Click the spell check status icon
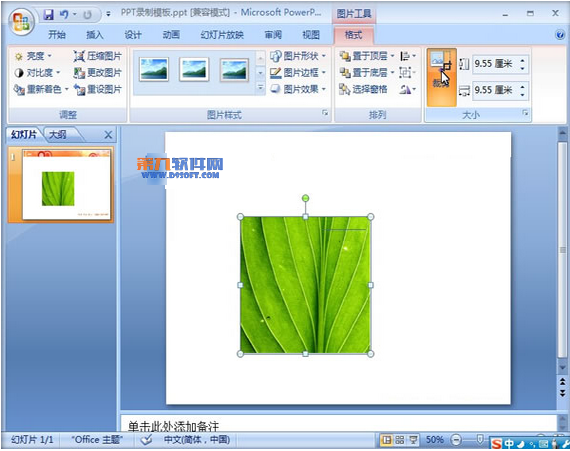The image size is (570, 451). pyautogui.click(x=146, y=440)
